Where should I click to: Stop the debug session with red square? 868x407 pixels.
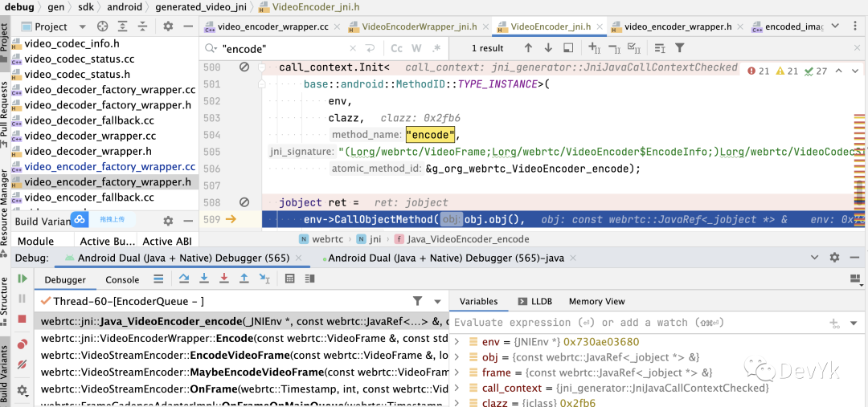tap(23, 319)
